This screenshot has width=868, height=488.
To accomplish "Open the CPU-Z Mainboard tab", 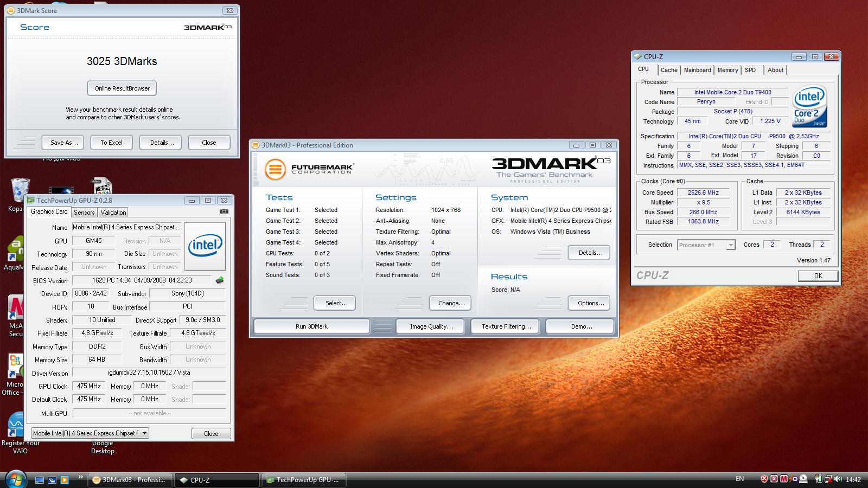I will (x=697, y=70).
